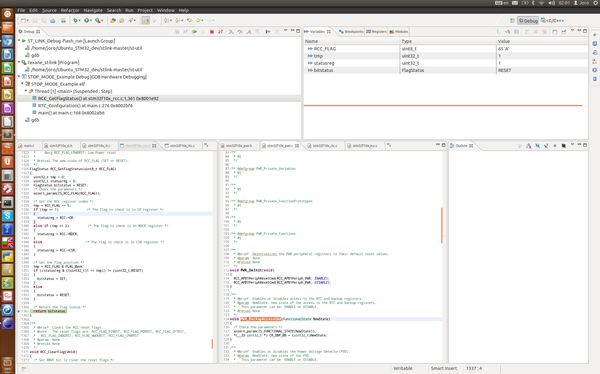Click the External Tools run icon
The height and width of the screenshot is (374, 600).
click(x=98, y=21)
